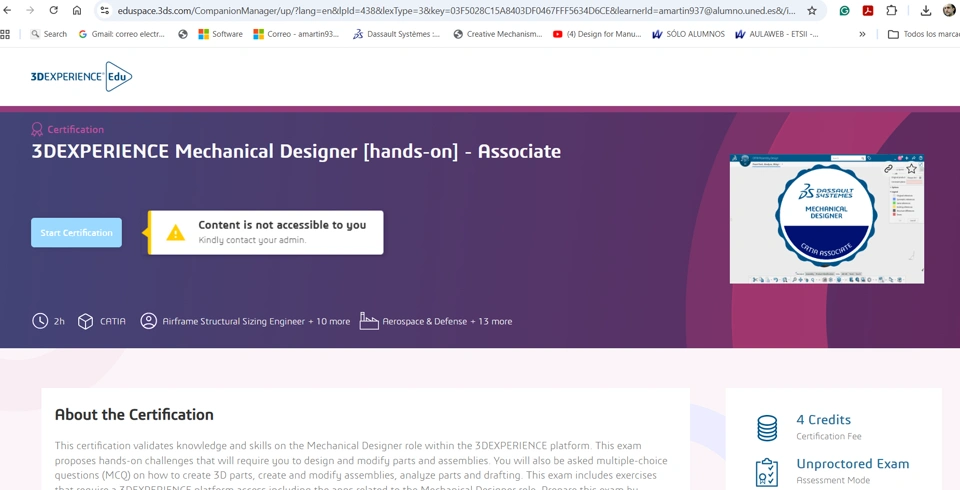
Task: Open the Grammarly extension icon
Action: pos(844,10)
